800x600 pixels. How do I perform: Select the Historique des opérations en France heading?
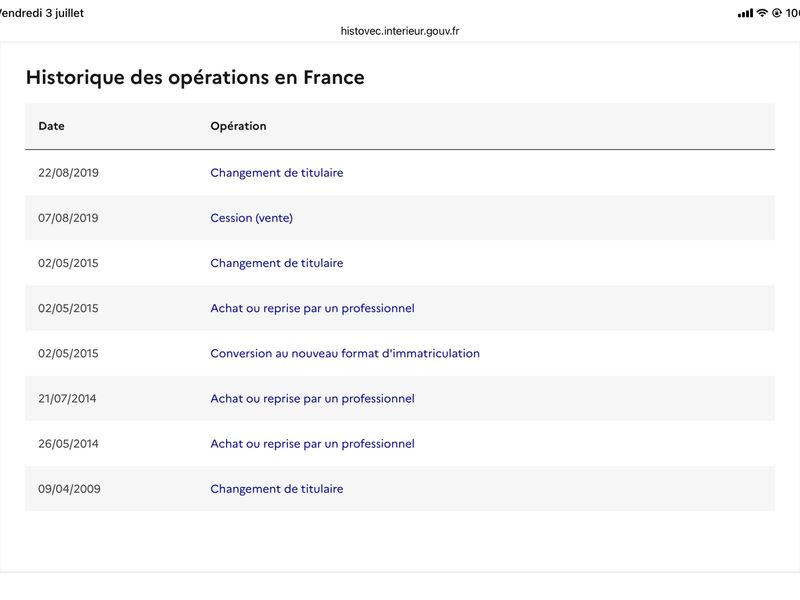point(195,78)
